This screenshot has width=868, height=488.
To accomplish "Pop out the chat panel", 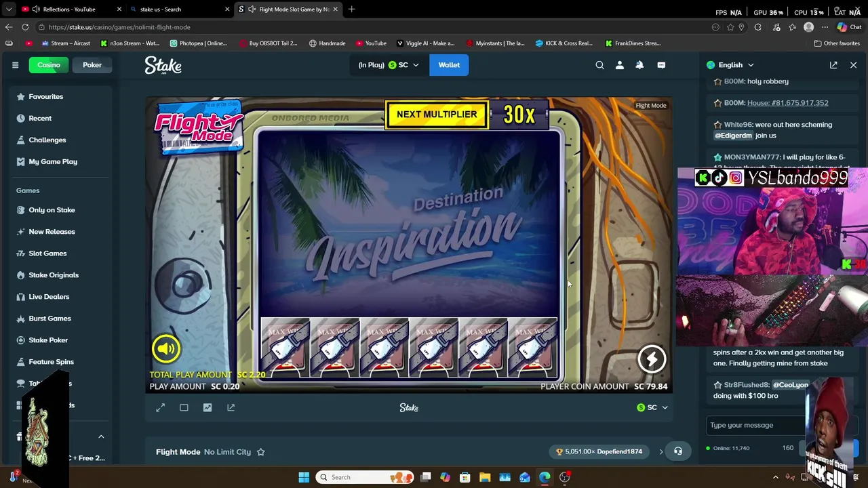I will (833, 65).
